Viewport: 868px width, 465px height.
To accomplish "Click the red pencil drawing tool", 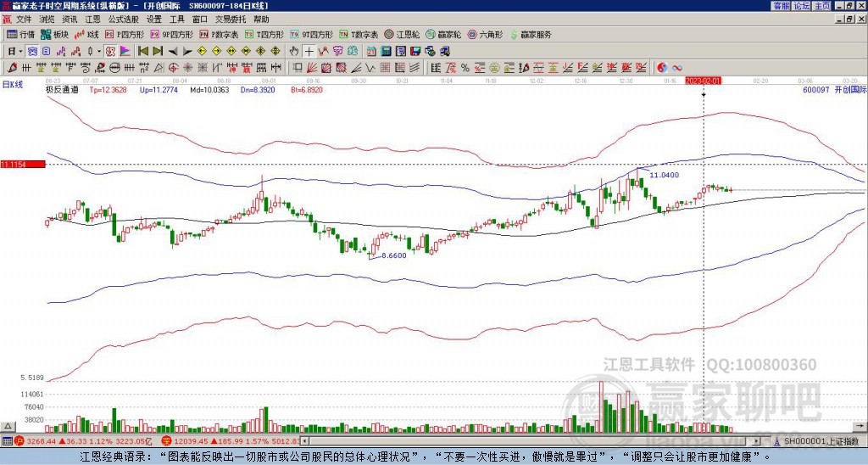I will [12, 68].
